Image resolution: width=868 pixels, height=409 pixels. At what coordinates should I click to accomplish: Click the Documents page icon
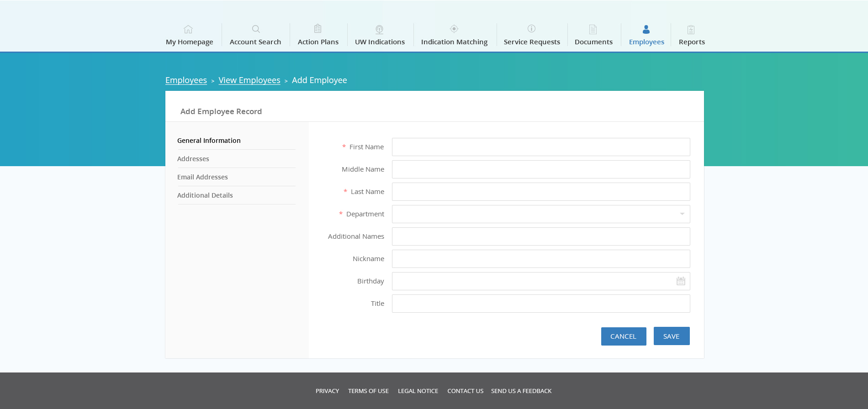(593, 29)
